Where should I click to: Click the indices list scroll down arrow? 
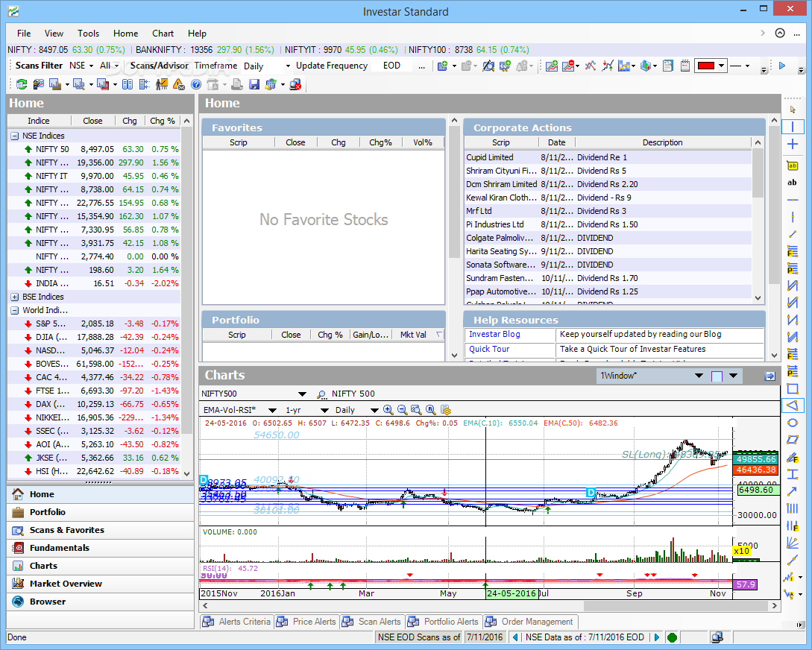pyautogui.click(x=187, y=473)
